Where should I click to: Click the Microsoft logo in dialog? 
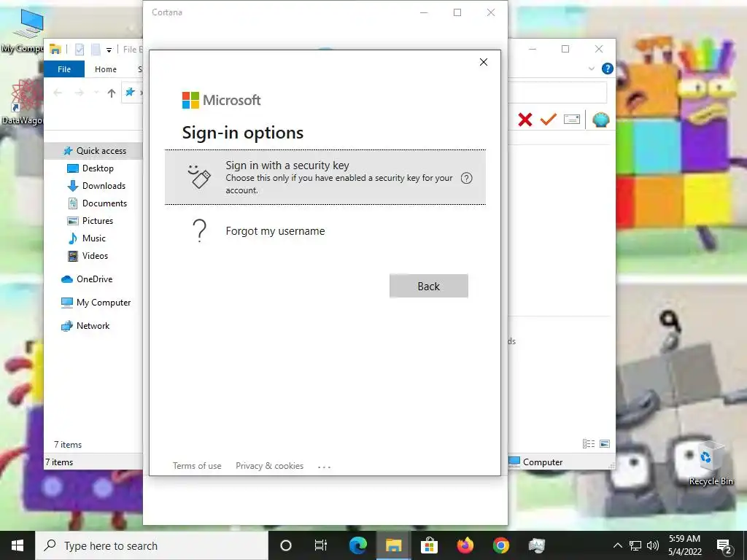click(221, 100)
